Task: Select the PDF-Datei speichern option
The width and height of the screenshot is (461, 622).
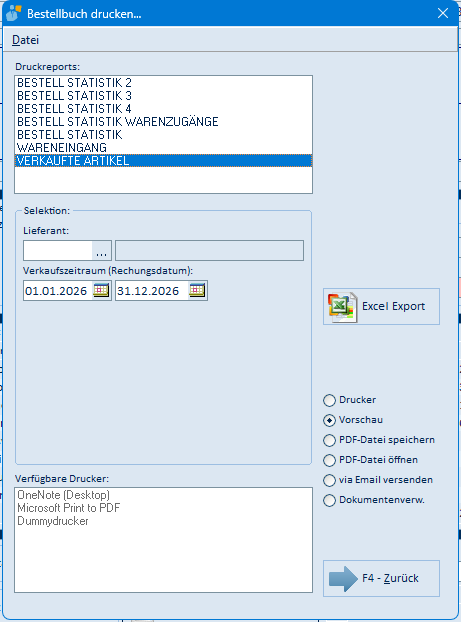Action: tap(329, 440)
